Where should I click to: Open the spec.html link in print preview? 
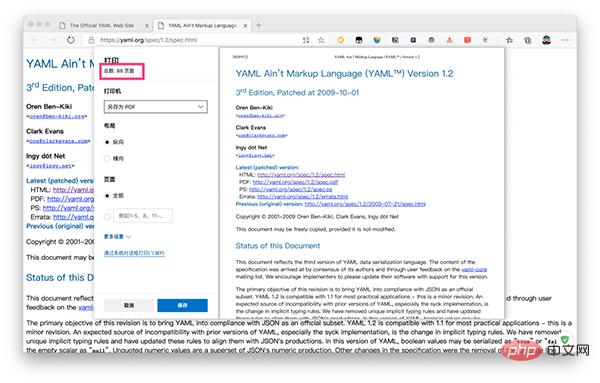tap(301, 175)
